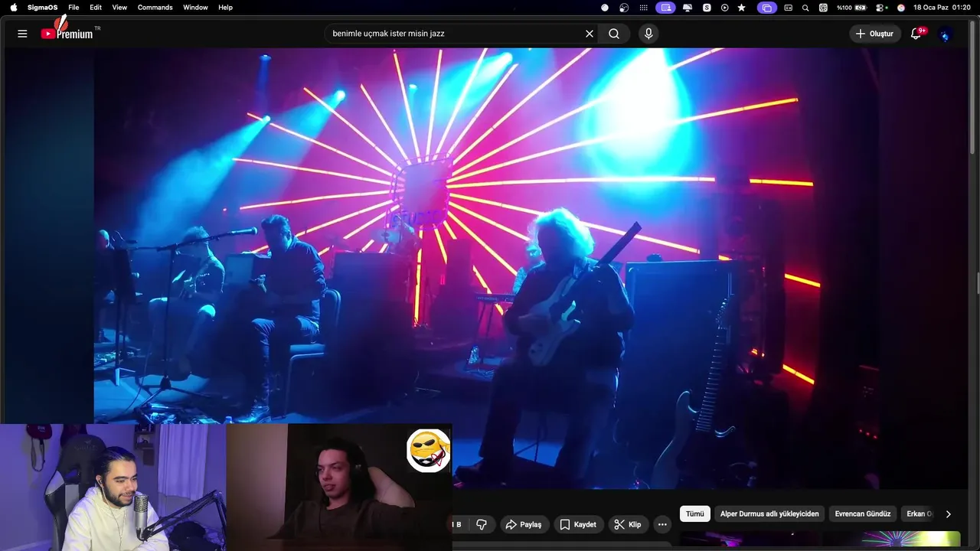Click the battery status icon
Viewport: 980px width, 551px height.
click(861, 8)
